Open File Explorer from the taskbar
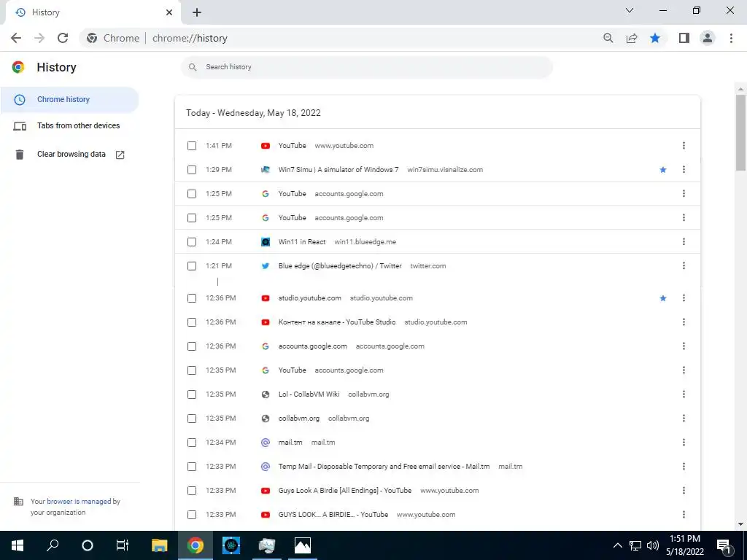This screenshot has height=560, width=747. click(160, 545)
